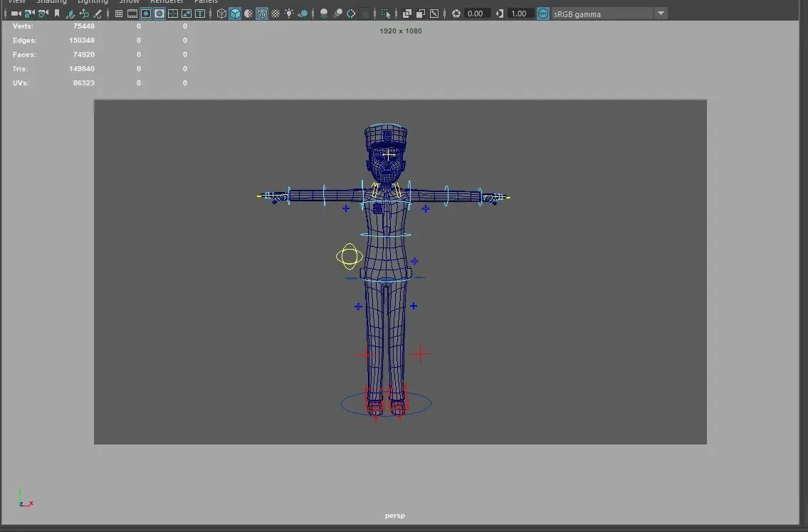Click Use Default Material icon
The height and width of the screenshot is (532, 808).
248,14
